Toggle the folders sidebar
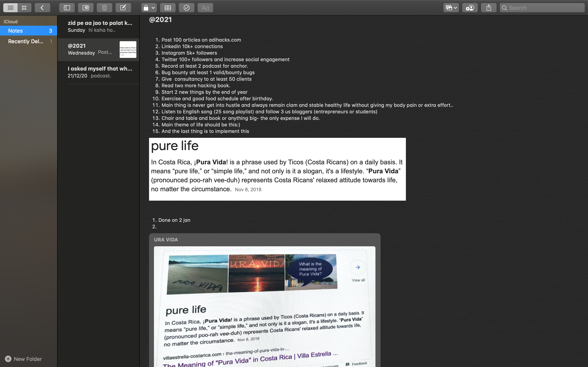Screen dimensions: 588x367 67,8
